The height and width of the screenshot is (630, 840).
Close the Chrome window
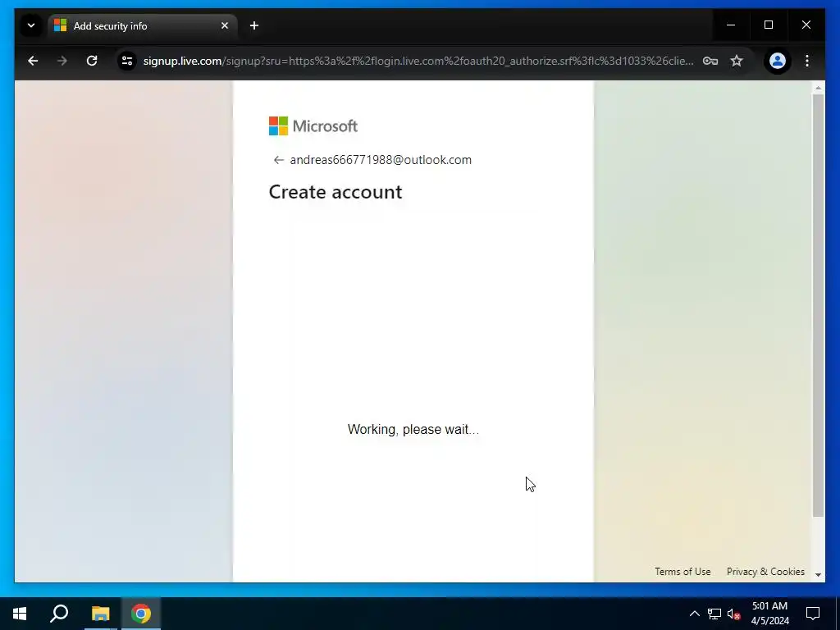click(x=806, y=25)
